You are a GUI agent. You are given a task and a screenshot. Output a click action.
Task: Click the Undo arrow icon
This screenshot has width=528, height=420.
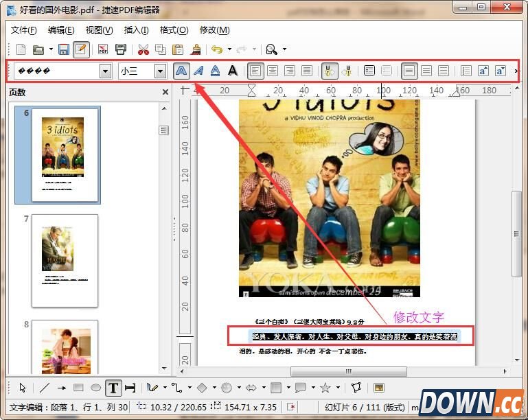point(217,49)
